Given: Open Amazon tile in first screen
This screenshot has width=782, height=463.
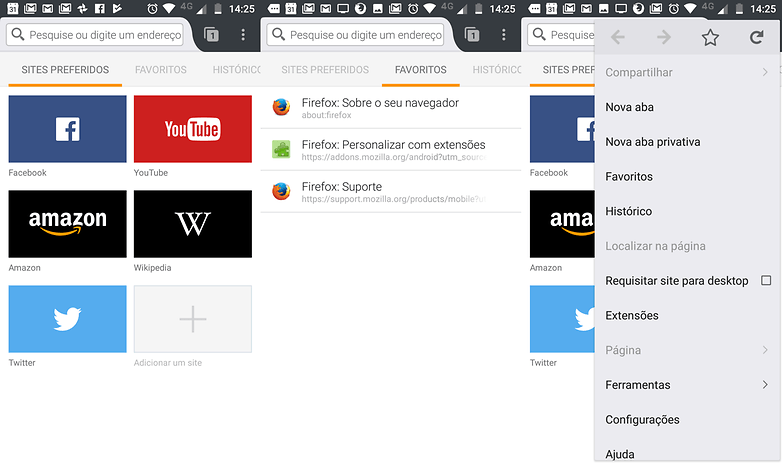Looking at the screenshot, I should [67, 224].
